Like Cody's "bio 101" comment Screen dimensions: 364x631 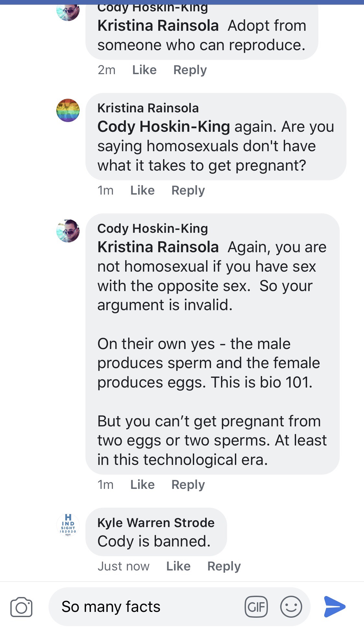(x=142, y=485)
